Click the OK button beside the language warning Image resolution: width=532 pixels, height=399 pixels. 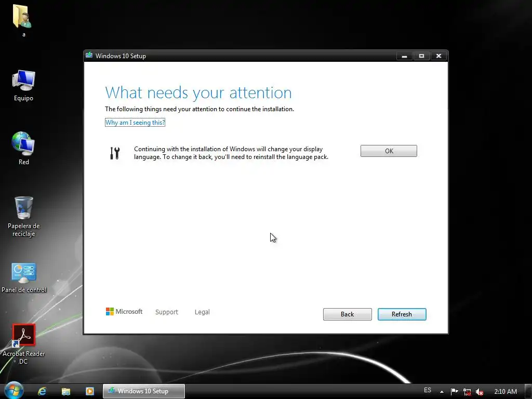(389, 151)
